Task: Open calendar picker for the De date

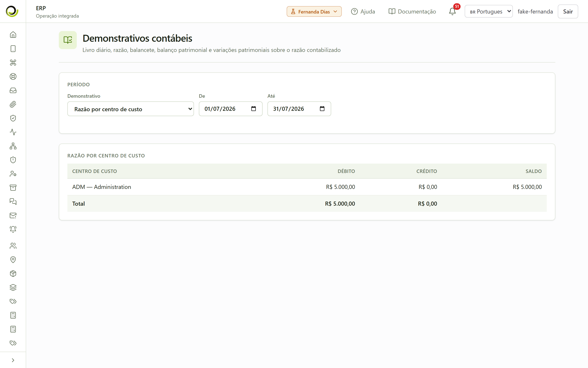Action: pyautogui.click(x=253, y=109)
